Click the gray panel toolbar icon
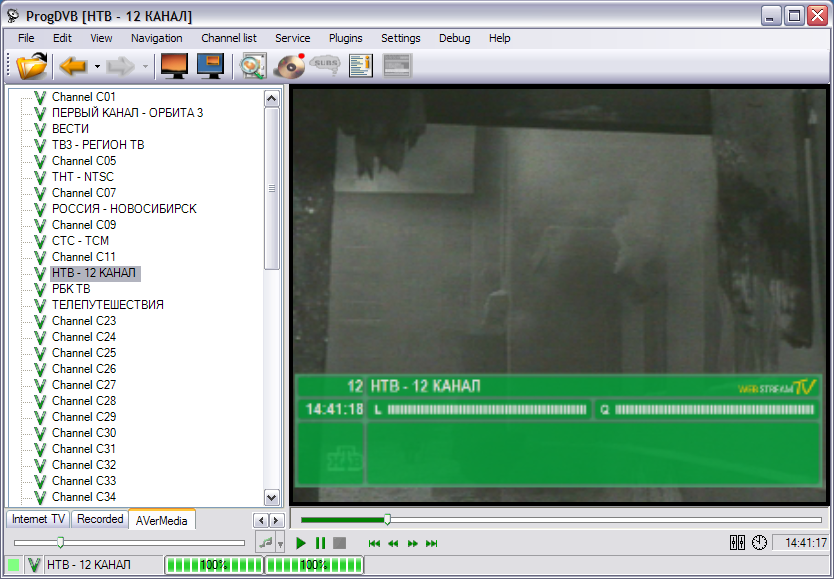Image resolution: width=834 pixels, height=579 pixels. tap(397, 66)
